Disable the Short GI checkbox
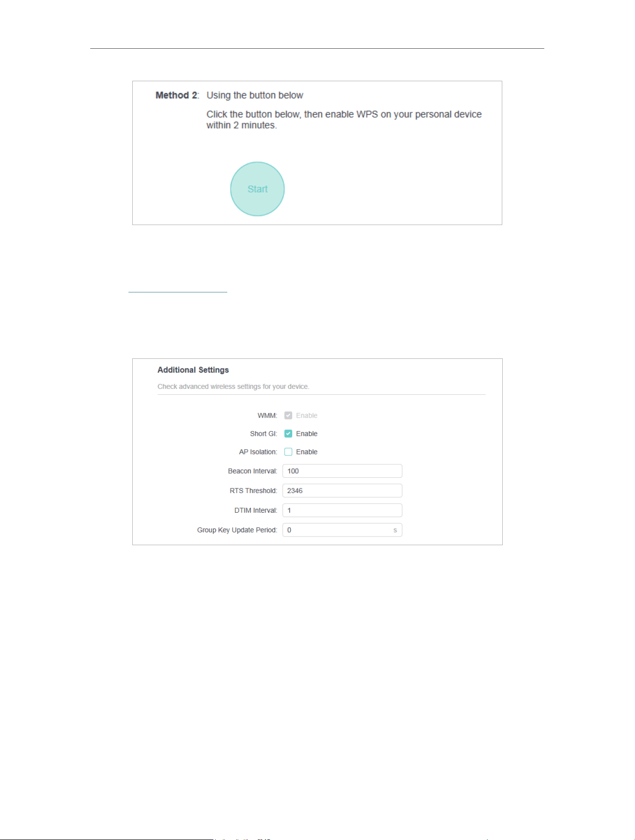Screen dimensions: 635x840 (x=288, y=434)
